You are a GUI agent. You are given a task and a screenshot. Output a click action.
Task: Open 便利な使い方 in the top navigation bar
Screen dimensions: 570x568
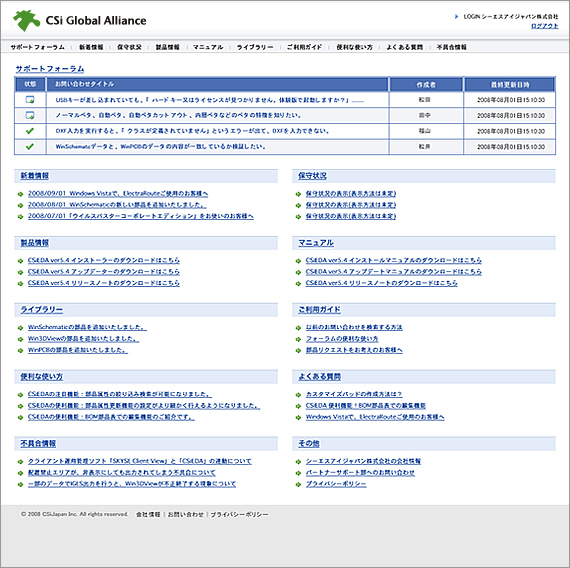(354, 47)
